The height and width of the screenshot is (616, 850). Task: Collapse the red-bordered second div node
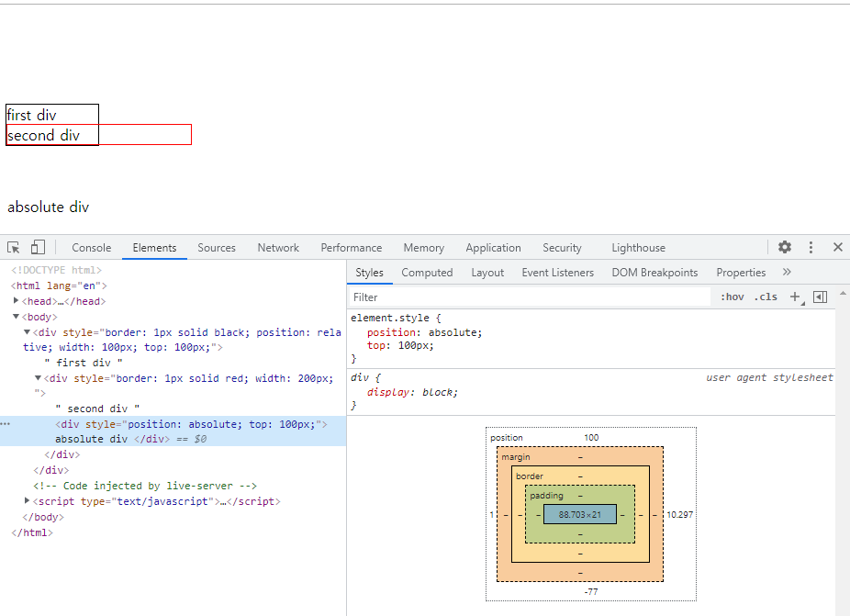coord(38,378)
